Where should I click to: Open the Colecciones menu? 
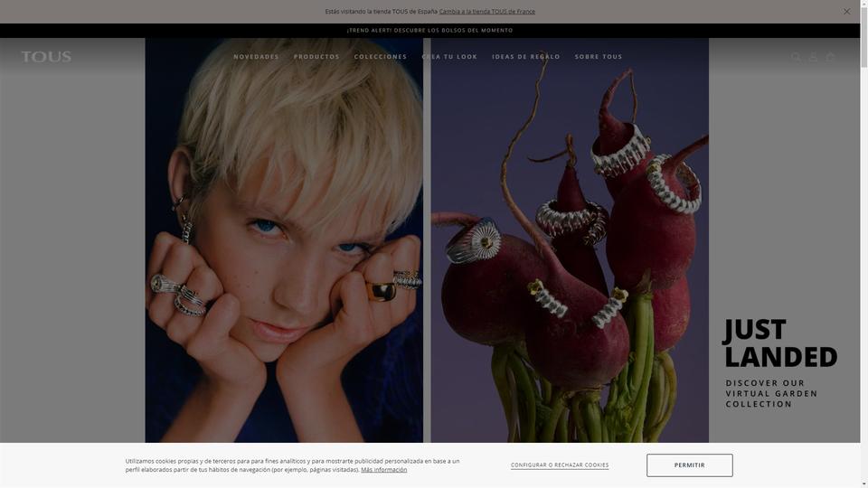tap(381, 56)
